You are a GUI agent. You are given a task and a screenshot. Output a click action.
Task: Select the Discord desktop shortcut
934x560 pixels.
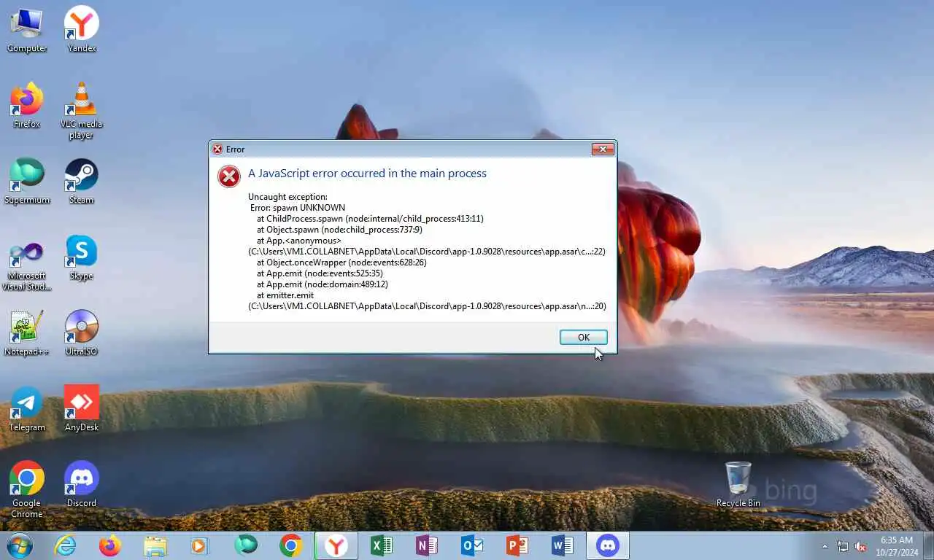click(82, 484)
